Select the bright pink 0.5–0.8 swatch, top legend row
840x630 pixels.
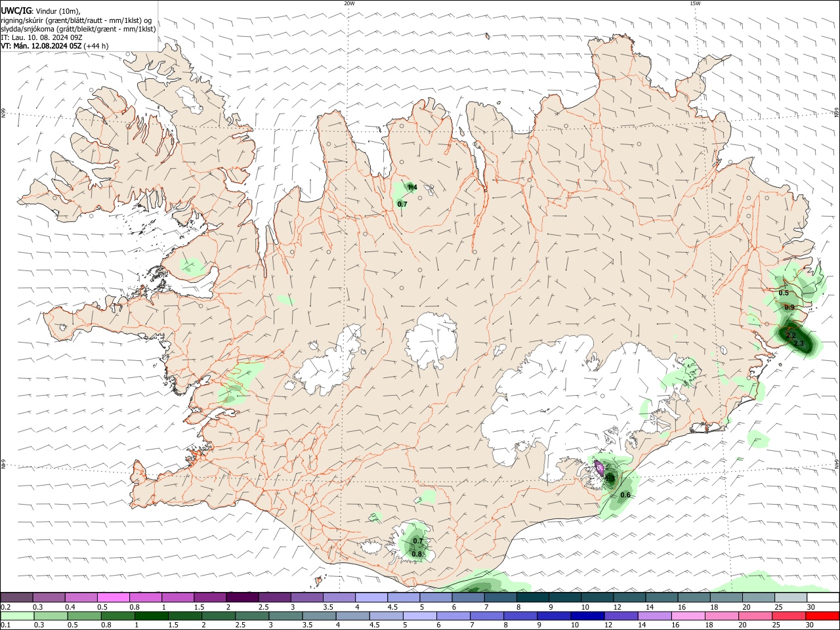(113, 597)
